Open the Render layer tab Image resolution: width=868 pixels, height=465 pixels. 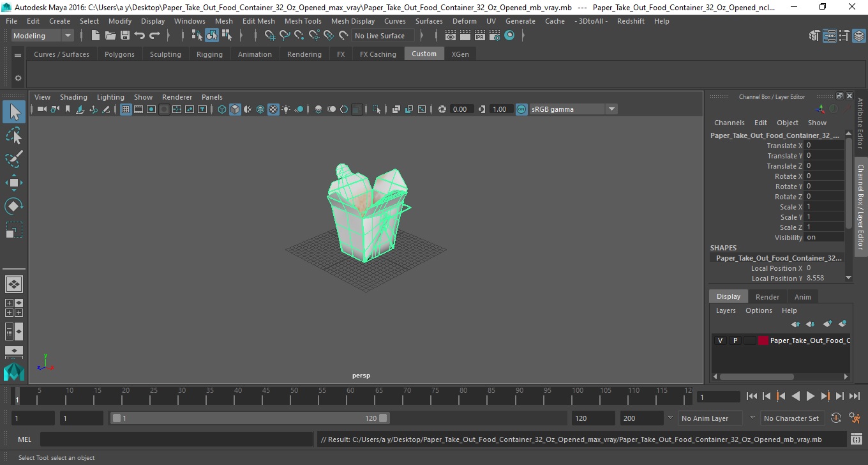pos(767,297)
